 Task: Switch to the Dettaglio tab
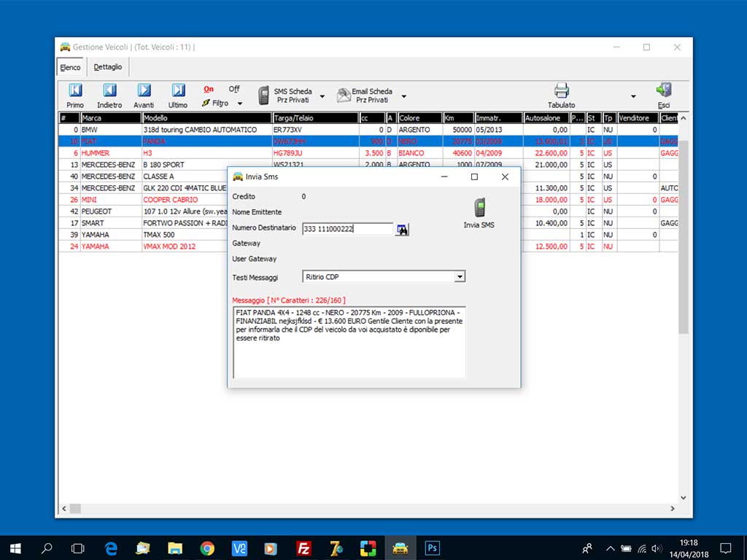(108, 67)
